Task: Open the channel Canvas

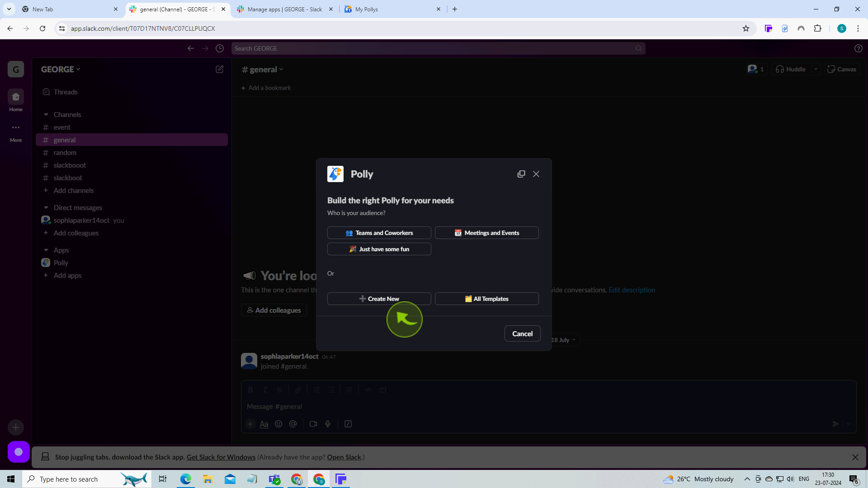Action: pyautogui.click(x=842, y=69)
